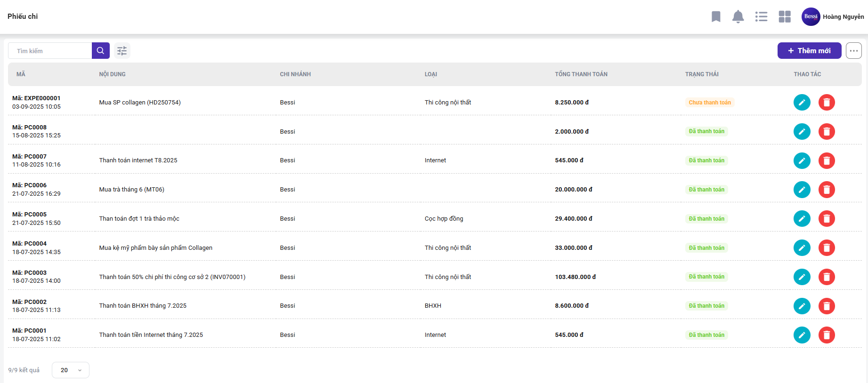
Task: Edit expense voucher EXPE000001
Action: coord(802,103)
